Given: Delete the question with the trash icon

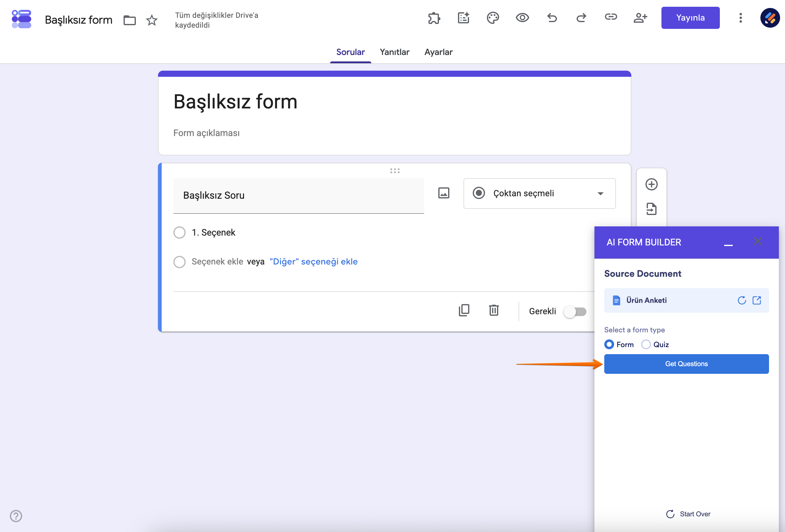Looking at the screenshot, I should point(494,310).
